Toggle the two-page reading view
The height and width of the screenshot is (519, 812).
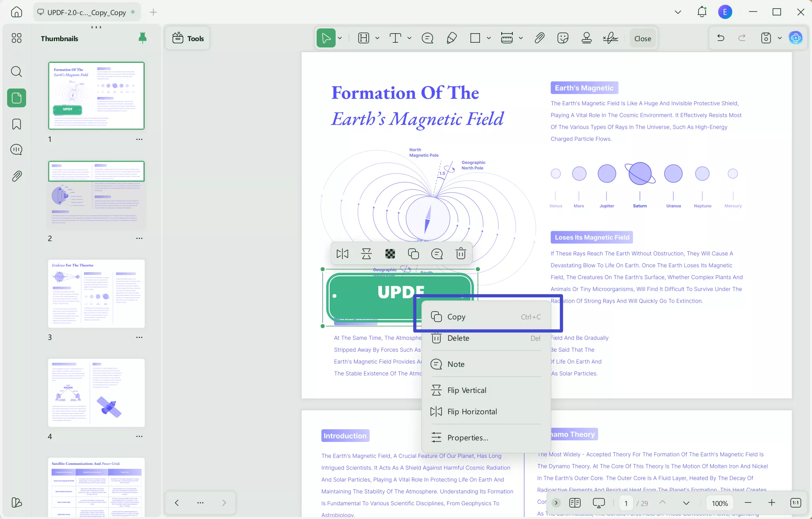point(574,503)
